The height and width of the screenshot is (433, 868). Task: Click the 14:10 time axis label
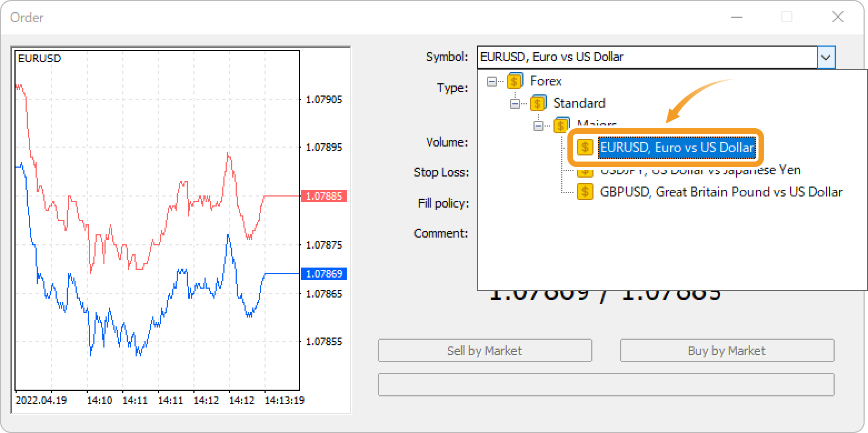click(99, 400)
